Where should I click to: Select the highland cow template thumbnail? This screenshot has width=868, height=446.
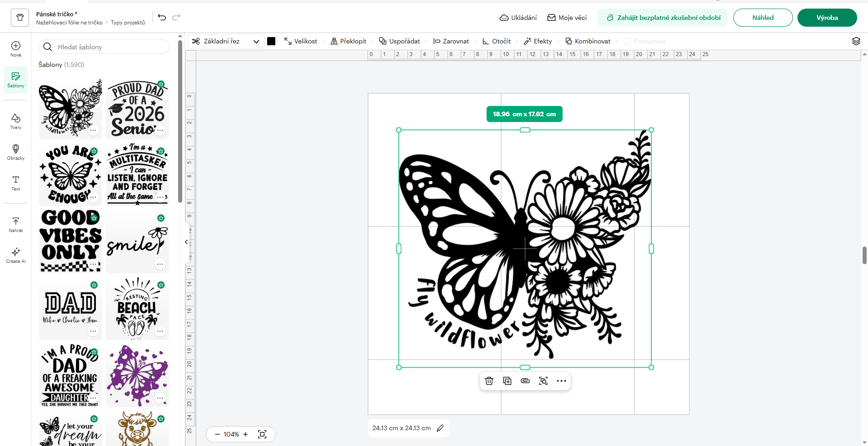click(137, 429)
